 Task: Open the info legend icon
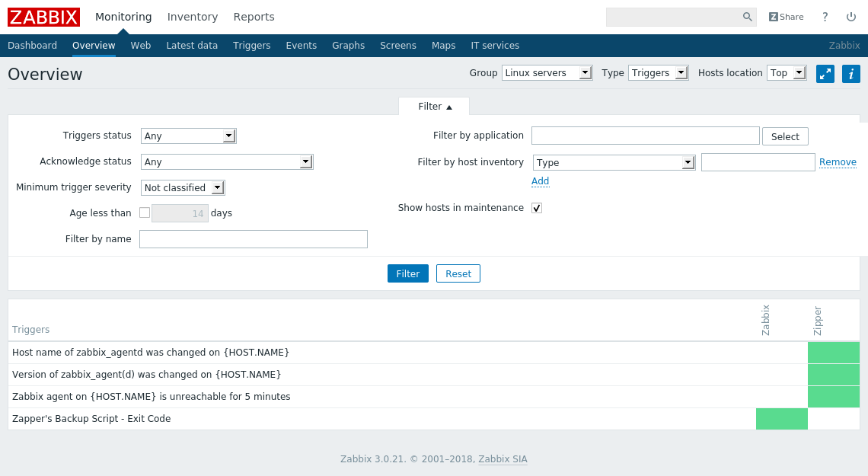click(x=850, y=74)
